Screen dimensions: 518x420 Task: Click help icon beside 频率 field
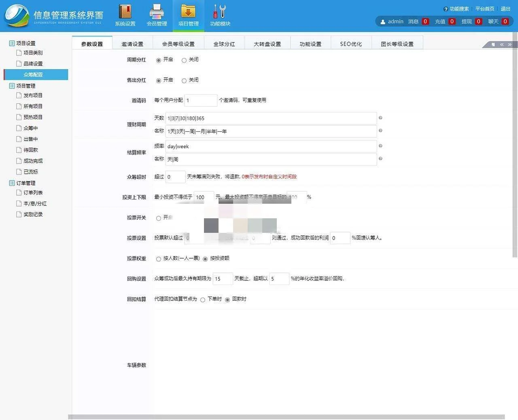click(x=380, y=146)
